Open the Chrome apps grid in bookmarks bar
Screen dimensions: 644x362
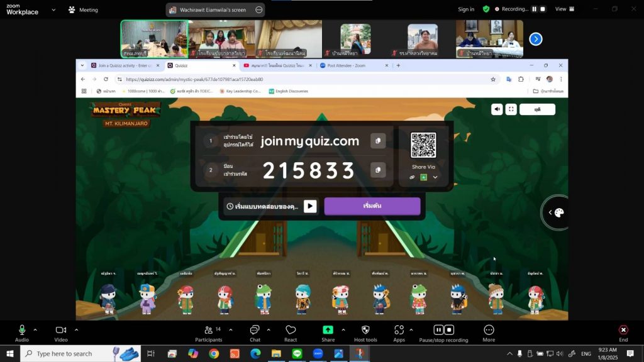click(x=84, y=91)
